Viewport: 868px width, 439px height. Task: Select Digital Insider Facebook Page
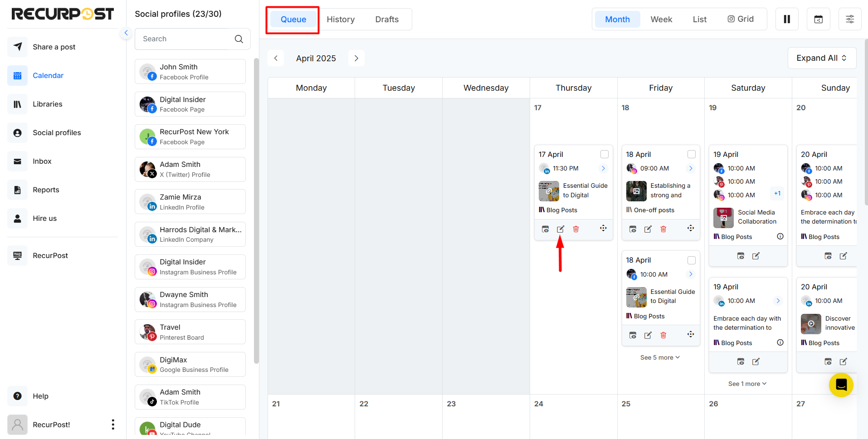point(190,104)
